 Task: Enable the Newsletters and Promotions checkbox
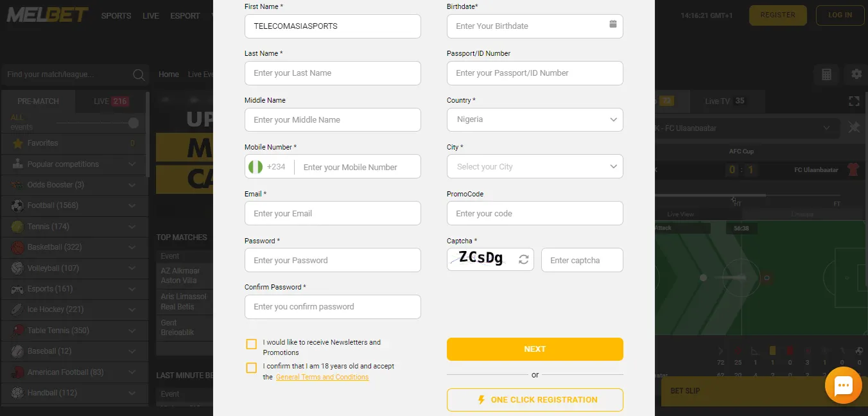pyautogui.click(x=251, y=343)
